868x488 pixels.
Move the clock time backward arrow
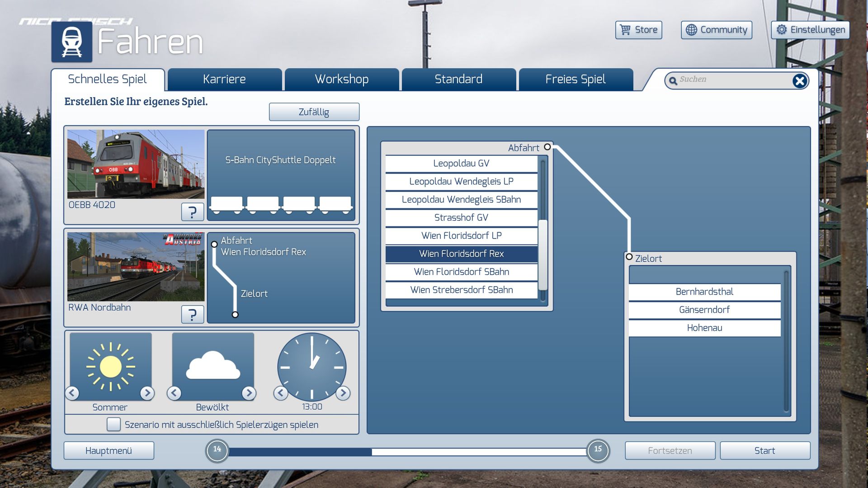tap(280, 393)
